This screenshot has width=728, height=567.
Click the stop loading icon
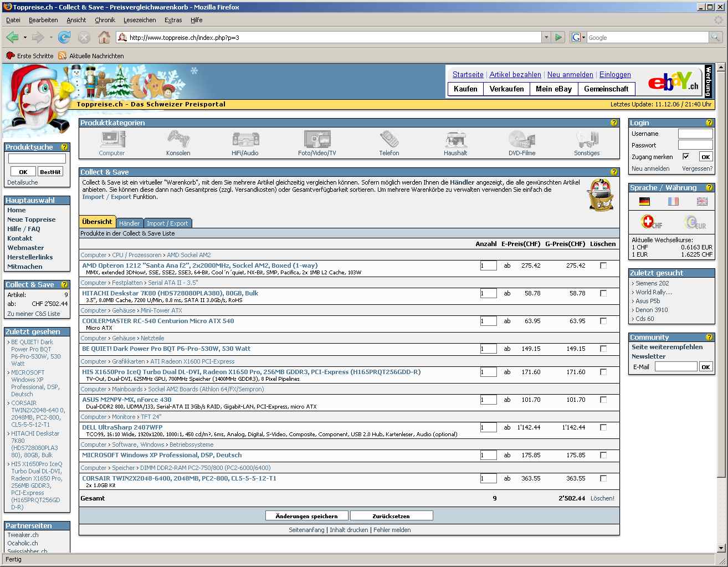84,37
